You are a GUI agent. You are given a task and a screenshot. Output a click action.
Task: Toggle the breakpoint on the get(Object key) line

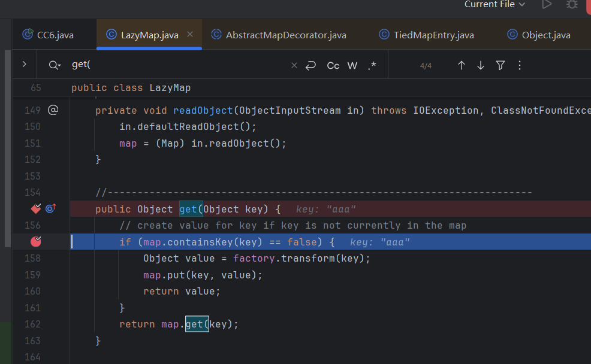(36, 208)
